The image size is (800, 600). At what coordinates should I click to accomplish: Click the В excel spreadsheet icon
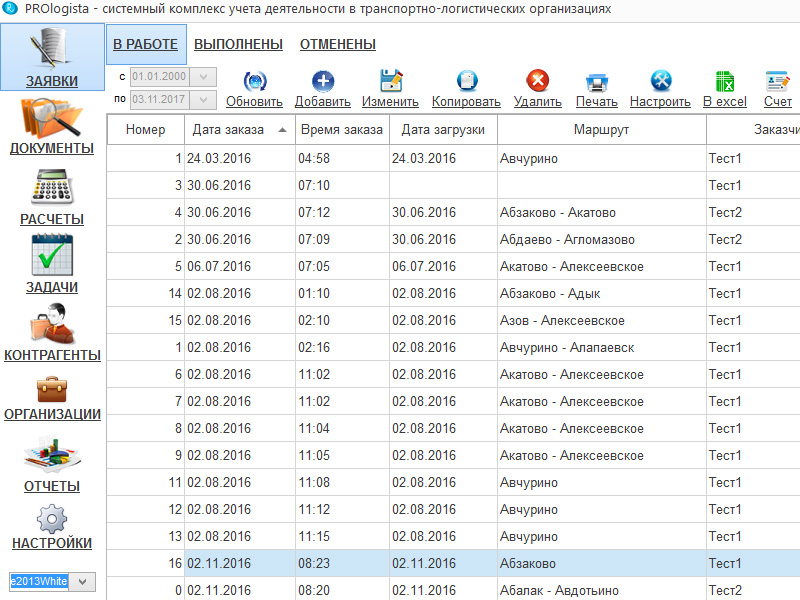(x=725, y=81)
